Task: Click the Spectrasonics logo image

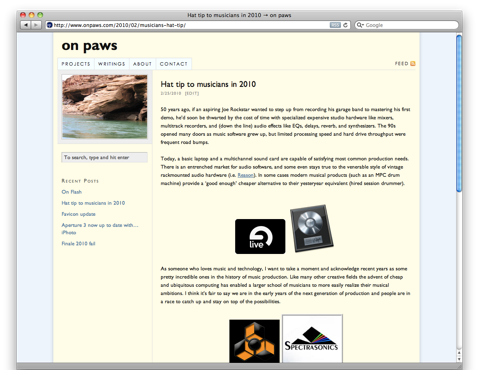Action: pos(312,339)
